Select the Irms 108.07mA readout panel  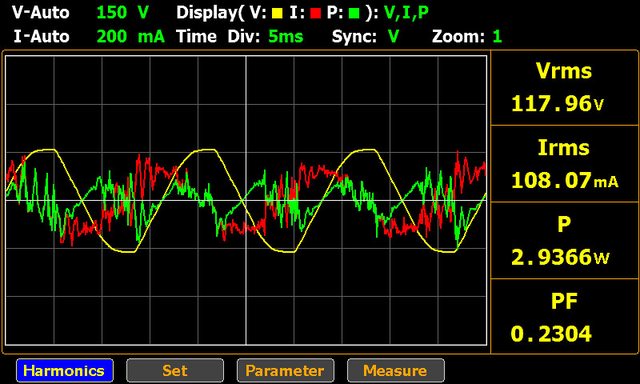pos(564,164)
